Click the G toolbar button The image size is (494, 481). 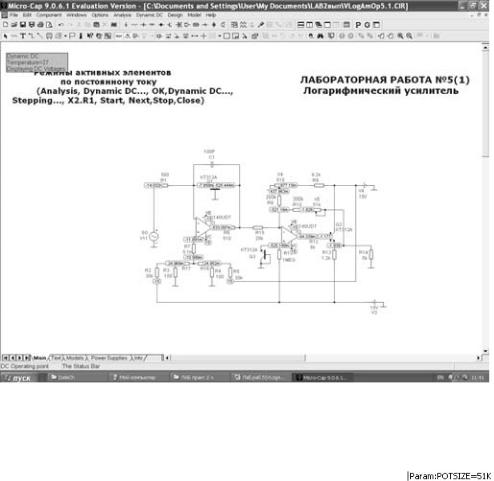[367, 25]
